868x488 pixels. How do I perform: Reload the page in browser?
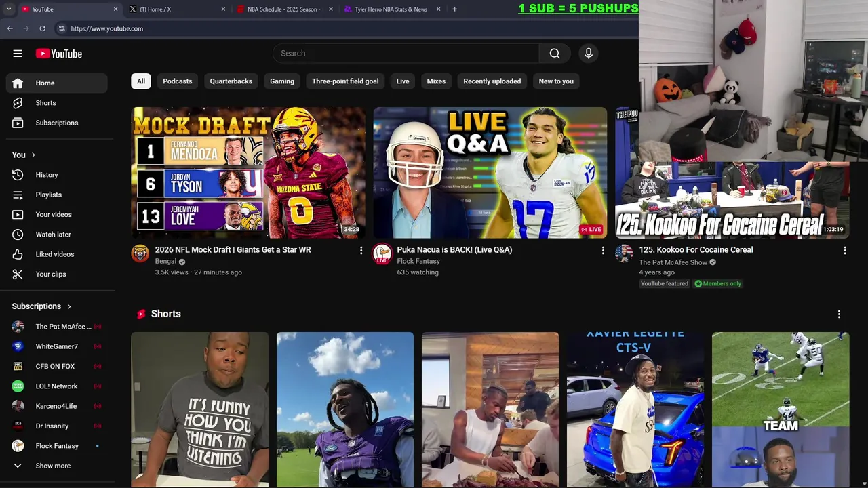point(42,28)
